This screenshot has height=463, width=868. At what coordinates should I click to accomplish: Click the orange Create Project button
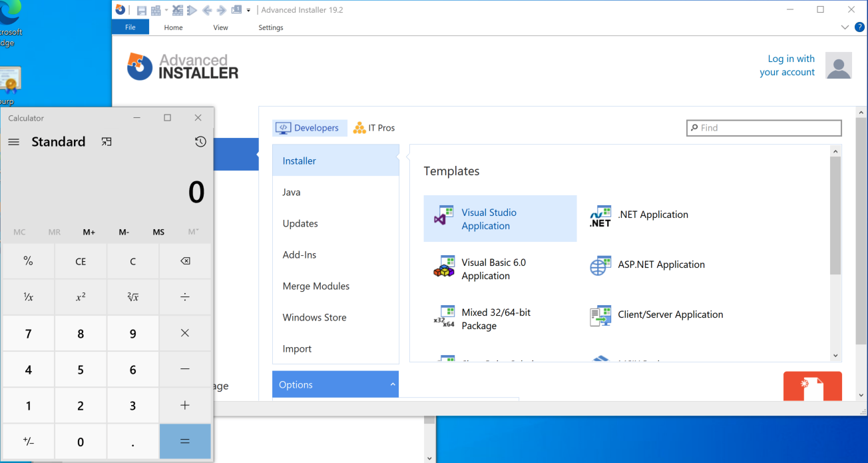(x=813, y=386)
